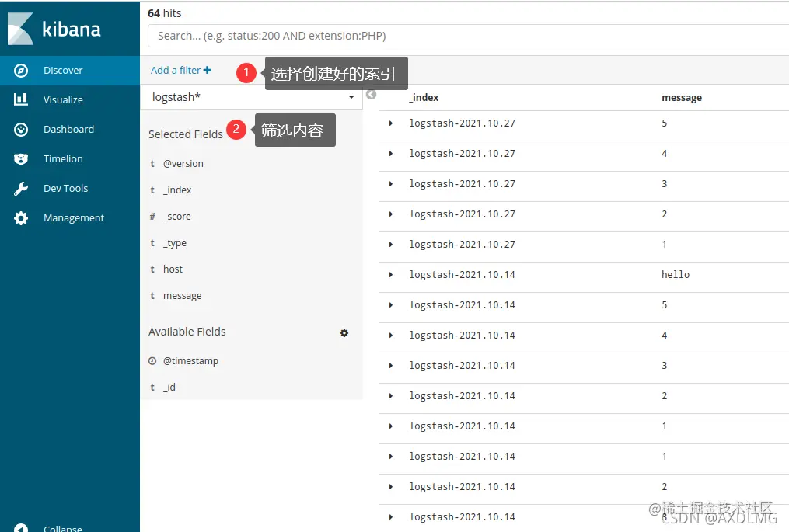Click the hello message cell
This screenshot has width=789, height=532.
(676, 275)
